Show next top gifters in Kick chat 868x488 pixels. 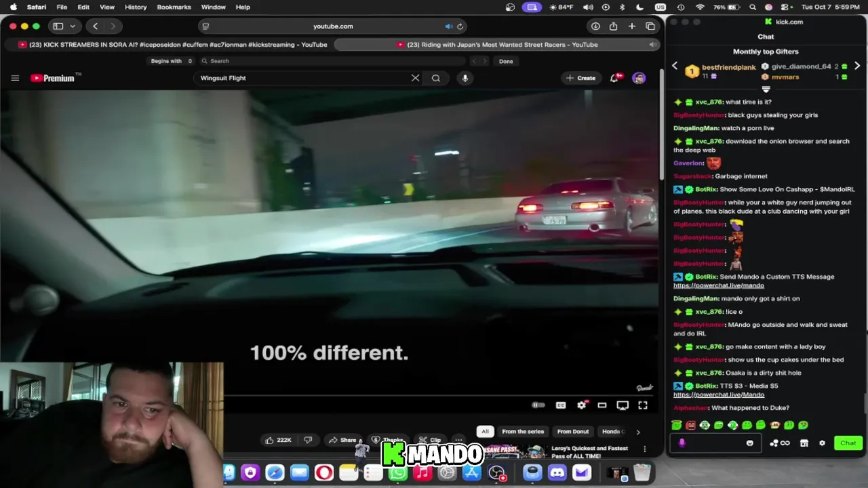pos(857,66)
